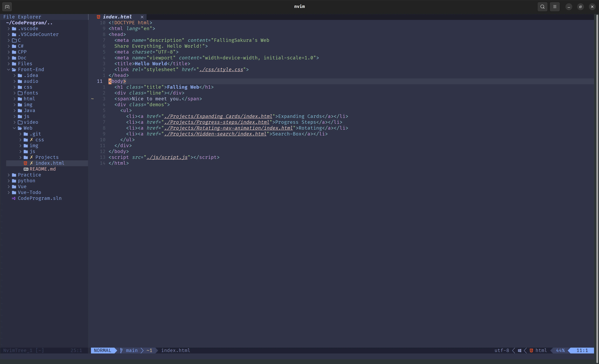Click the Visual Studio icon beside CodeProgram.sln

[x=14, y=198]
